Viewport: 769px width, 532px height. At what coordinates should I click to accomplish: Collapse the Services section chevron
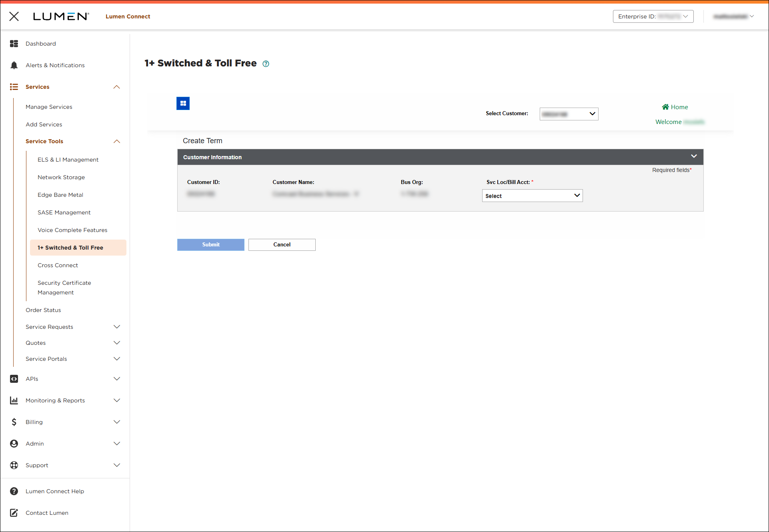tap(117, 87)
